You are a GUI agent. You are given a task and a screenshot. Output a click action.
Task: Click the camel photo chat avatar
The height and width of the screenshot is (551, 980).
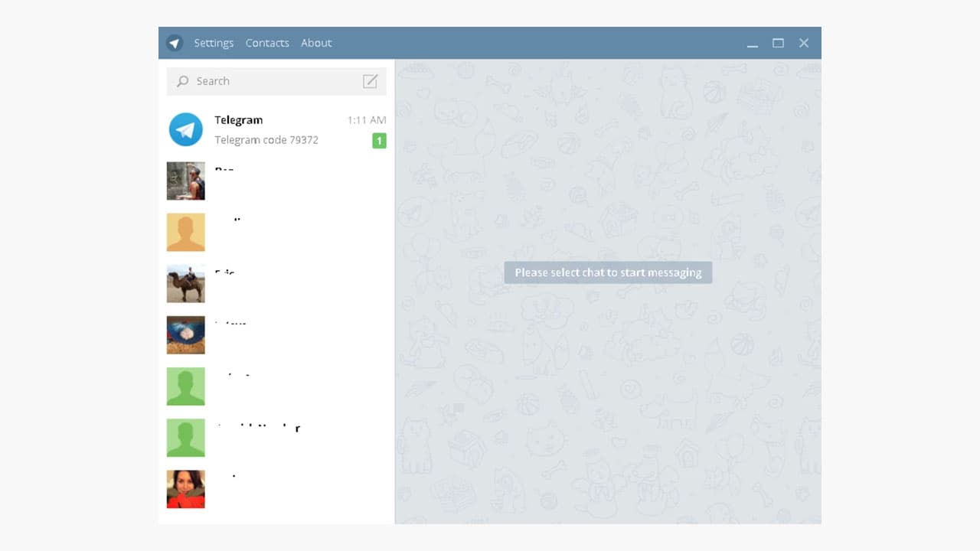tap(185, 284)
